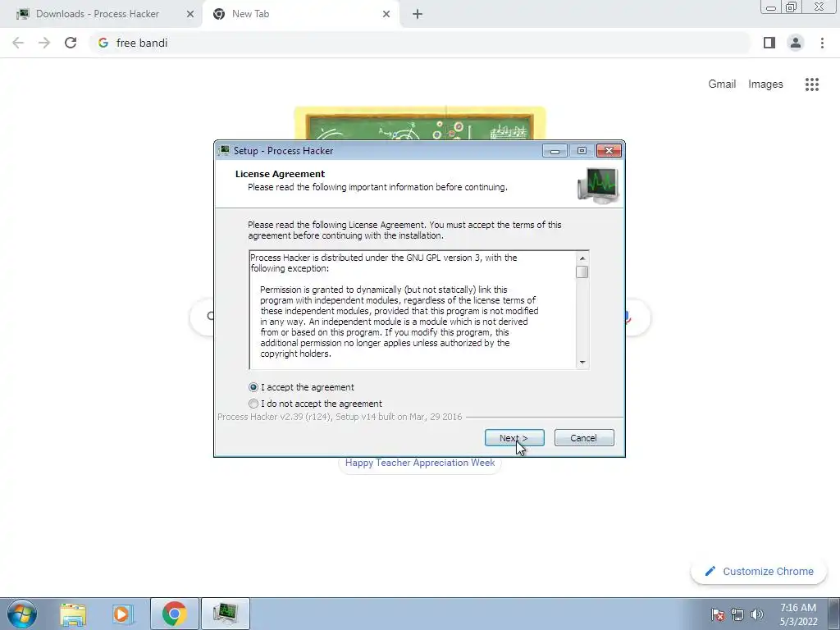Click the Process Hacker monitor logo in setup header
840x630 pixels.
tap(598, 185)
